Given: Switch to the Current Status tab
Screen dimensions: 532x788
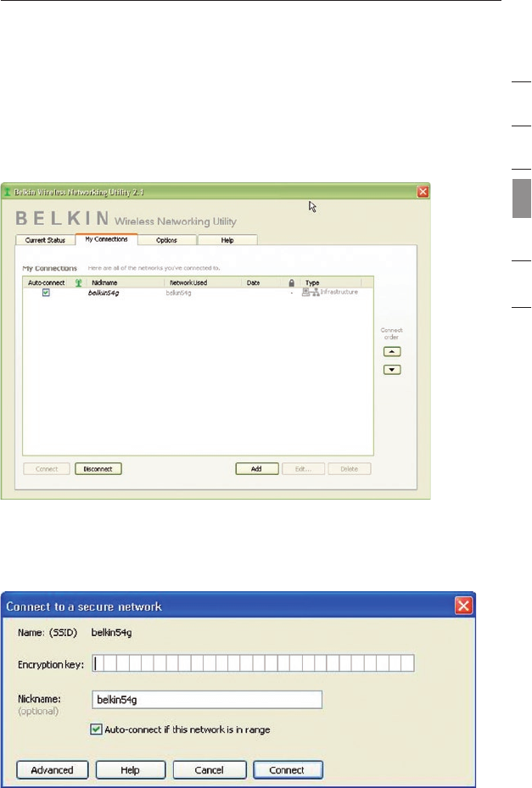Looking at the screenshot, I should click(x=45, y=240).
